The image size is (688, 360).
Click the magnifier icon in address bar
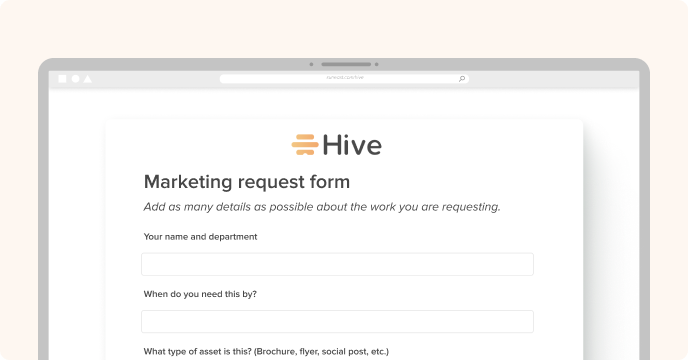(x=462, y=79)
